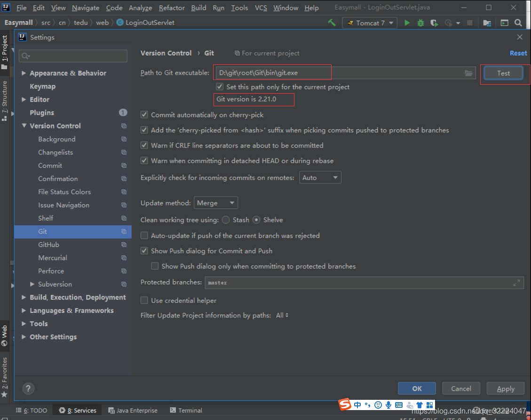The height and width of the screenshot is (420, 531).
Task: Open the Project tool window side tab
Action: click(x=4, y=52)
